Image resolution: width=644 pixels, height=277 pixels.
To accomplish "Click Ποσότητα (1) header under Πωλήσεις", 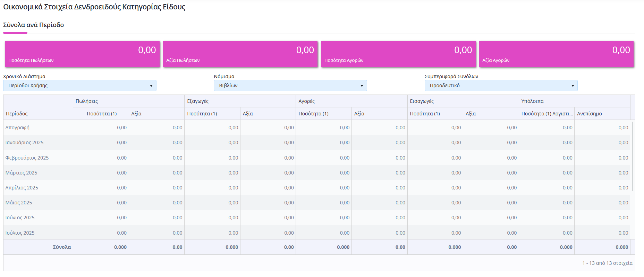I will 101,114.
